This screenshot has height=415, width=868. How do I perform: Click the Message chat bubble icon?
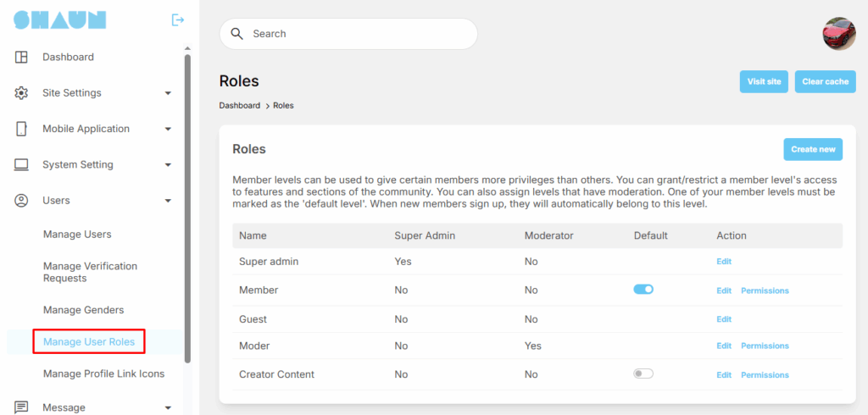tap(22, 407)
